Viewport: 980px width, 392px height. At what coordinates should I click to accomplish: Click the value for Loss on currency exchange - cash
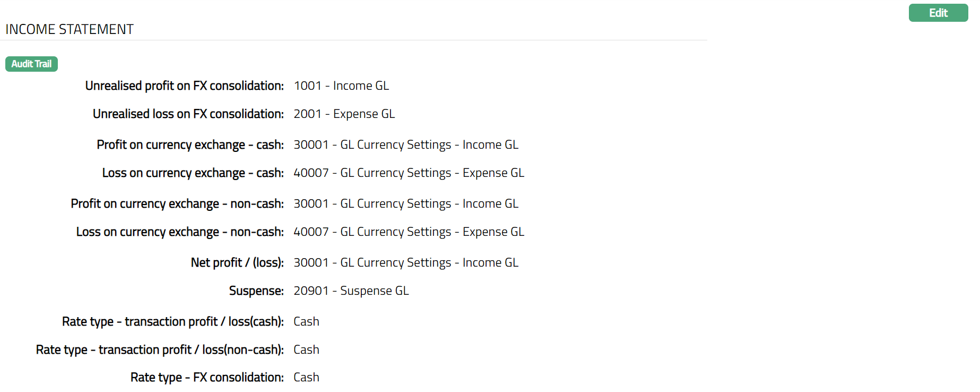(x=409, y=173)
